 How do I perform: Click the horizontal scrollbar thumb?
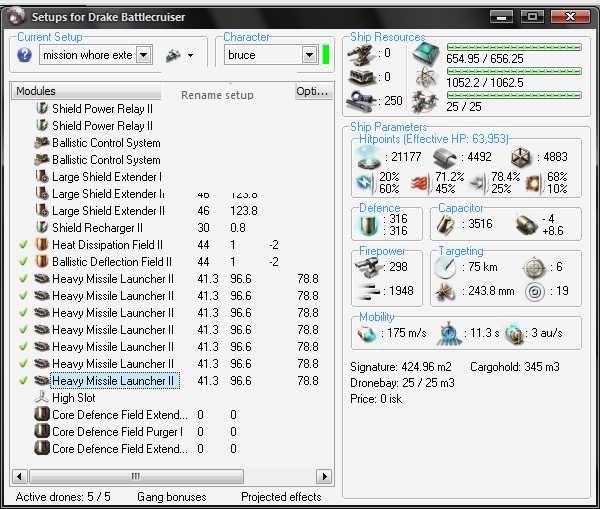pos(136,476)
